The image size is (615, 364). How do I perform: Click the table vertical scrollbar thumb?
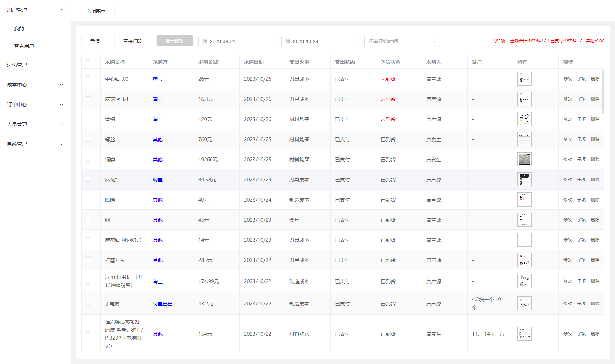[603, 91]
